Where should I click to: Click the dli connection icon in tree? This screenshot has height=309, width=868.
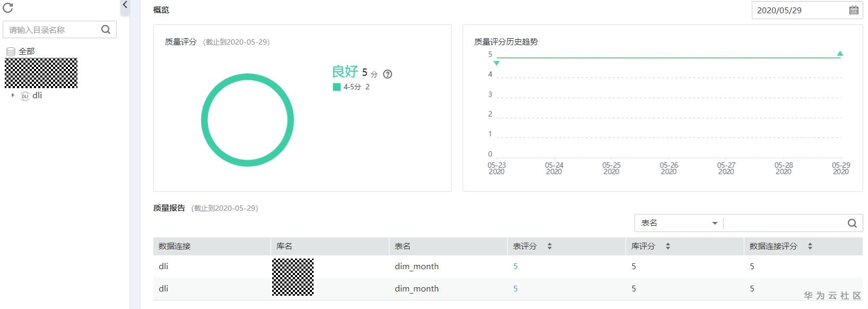pos(25,96)
